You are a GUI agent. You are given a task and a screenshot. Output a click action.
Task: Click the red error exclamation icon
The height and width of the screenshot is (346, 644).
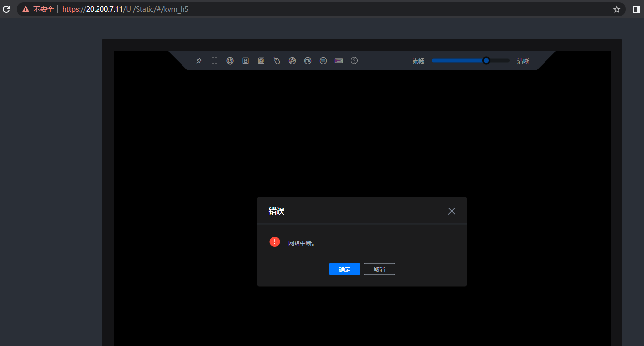(275, 242)
